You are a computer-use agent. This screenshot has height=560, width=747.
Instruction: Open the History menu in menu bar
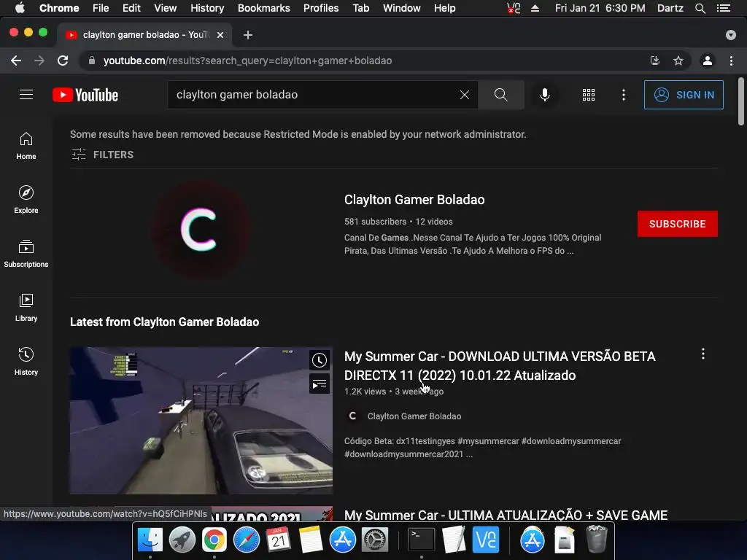click(207, 8)
